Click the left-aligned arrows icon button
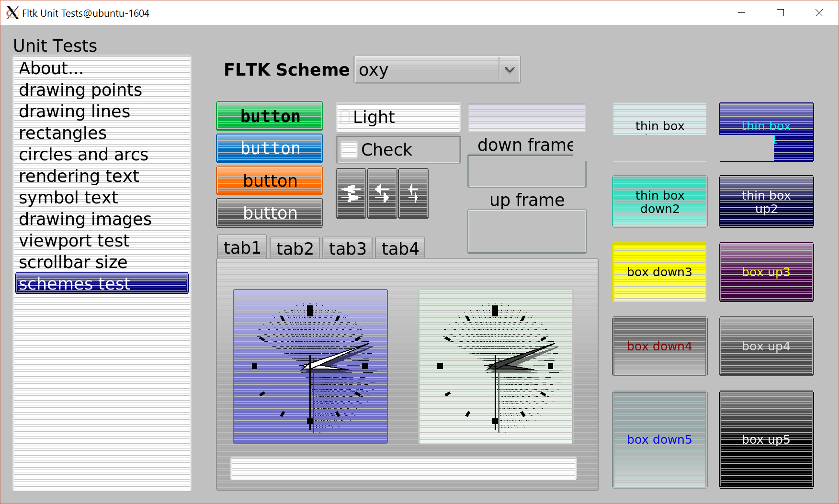 (x=351, y=193)
